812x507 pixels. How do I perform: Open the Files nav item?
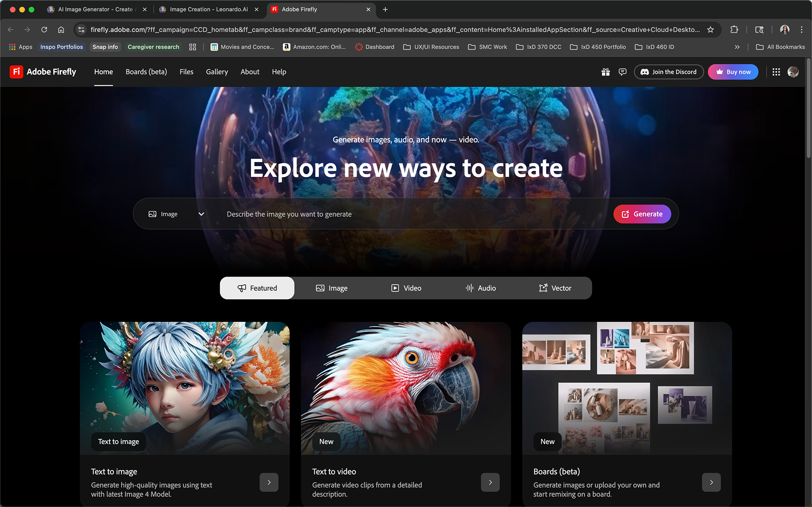[x=187, y=72]
